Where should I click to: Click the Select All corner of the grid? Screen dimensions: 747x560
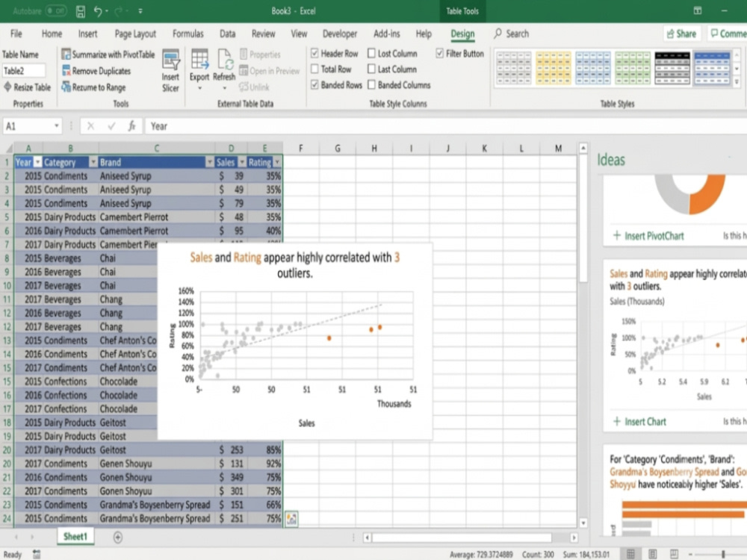pyautogui.click(x=7, y=149)
